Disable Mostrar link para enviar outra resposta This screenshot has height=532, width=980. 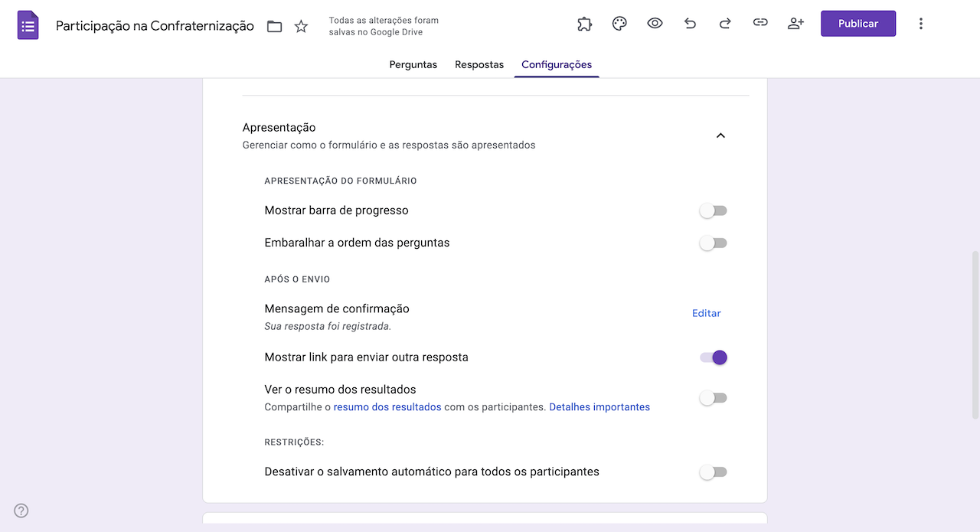(713, 357)
